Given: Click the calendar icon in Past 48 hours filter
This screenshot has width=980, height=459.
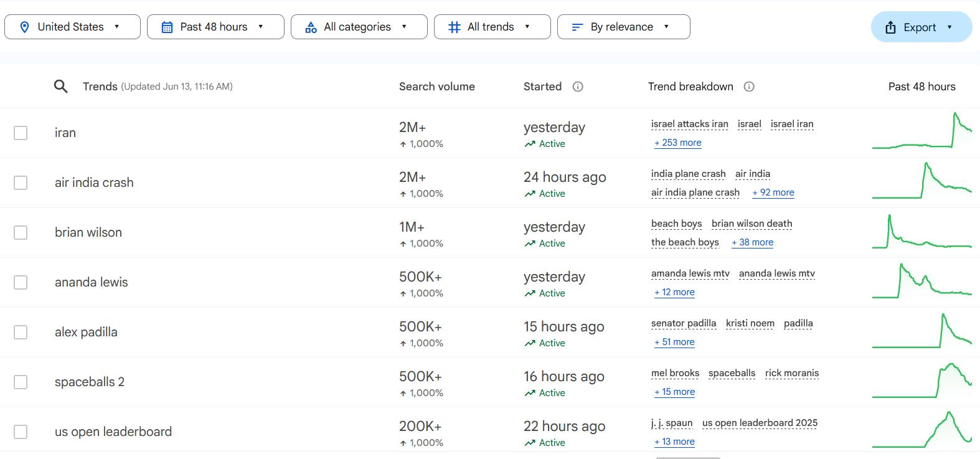Looking at the screenshot, I should click(167, 27).
